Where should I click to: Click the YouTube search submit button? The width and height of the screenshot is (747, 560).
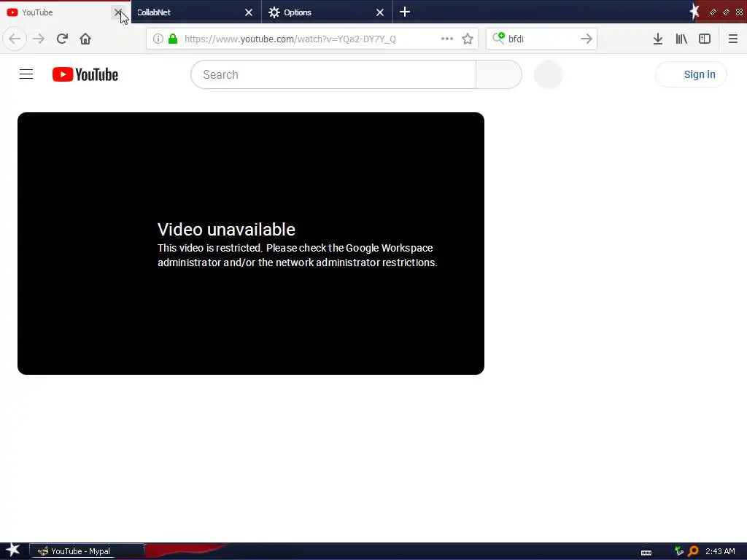point(499,74)
